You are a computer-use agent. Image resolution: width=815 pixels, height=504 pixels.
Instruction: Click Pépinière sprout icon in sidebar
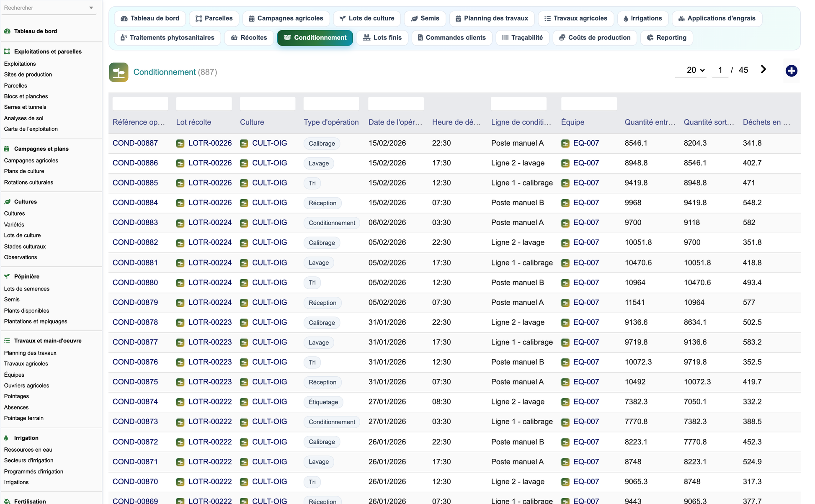pyautogui.click(x=7, y=276)
